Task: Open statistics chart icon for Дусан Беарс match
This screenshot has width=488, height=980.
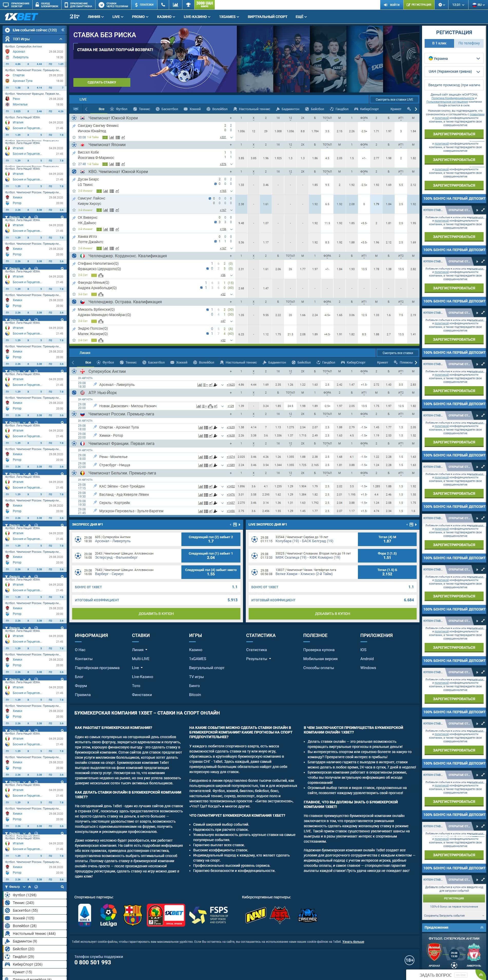Action: 105,191
